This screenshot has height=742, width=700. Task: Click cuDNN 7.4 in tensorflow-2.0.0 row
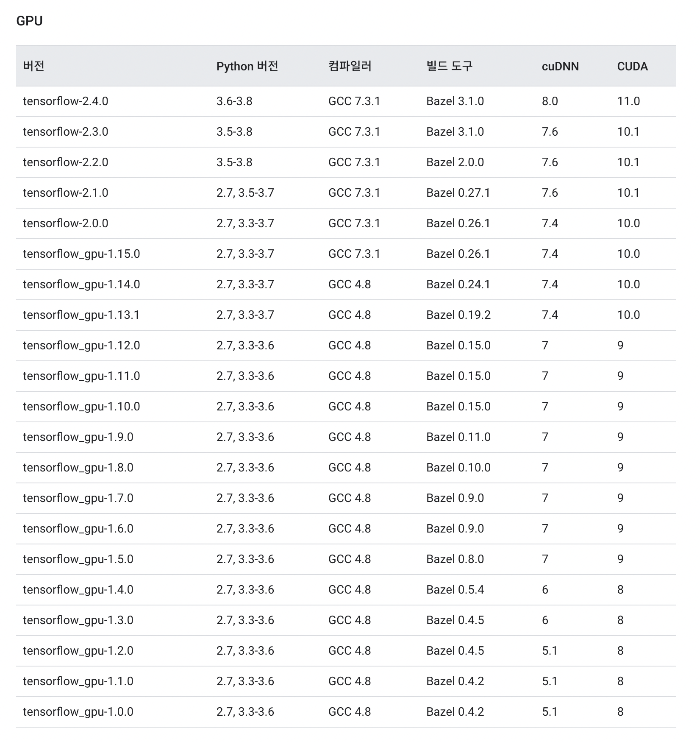tap(550, 223)
